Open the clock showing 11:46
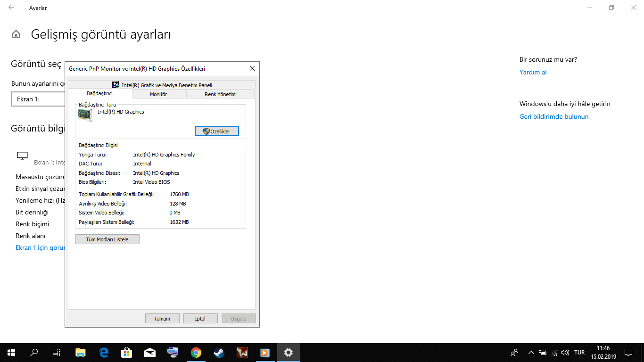 [x=603, y=352]
